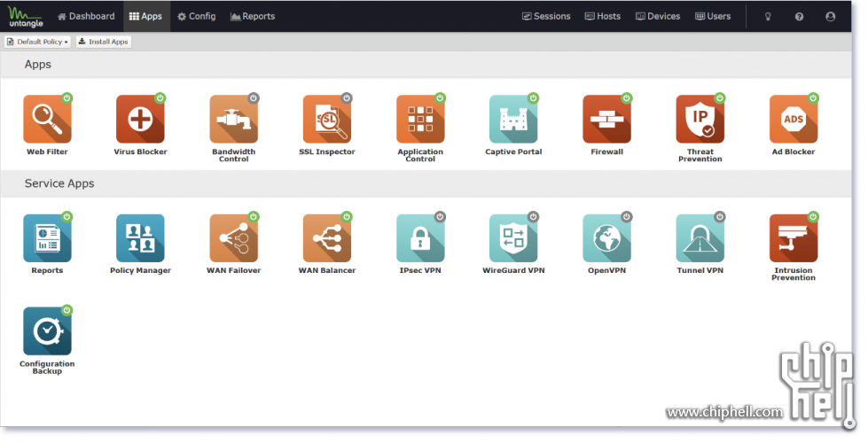Image resolution: width=868 pixels, height=443 pixels.
Task: Toggle power badge on Firewall
Action: click(627, 97)
